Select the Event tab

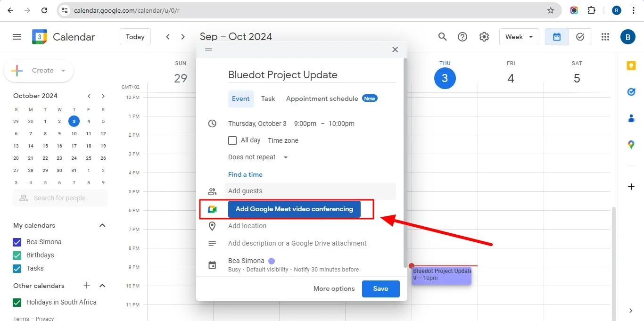pyautogui.click(x=241, y=99)
